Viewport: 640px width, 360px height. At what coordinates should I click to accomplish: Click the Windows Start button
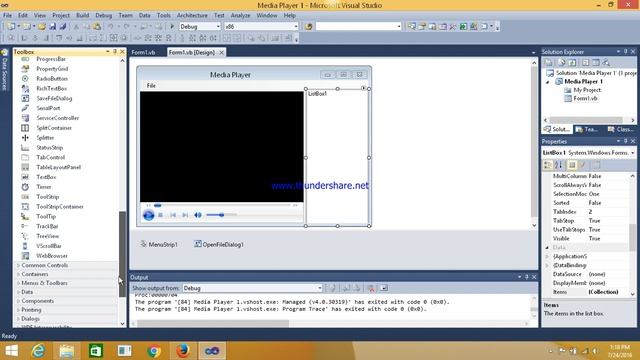(11, 351)
